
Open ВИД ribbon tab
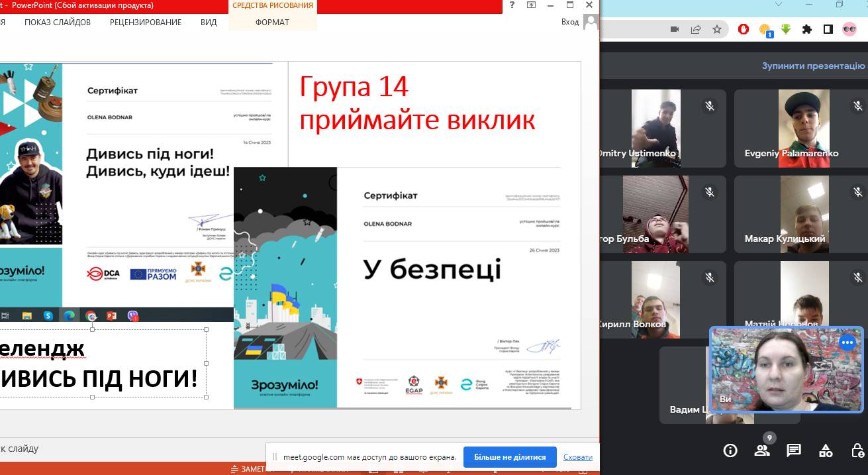[209, 23]
